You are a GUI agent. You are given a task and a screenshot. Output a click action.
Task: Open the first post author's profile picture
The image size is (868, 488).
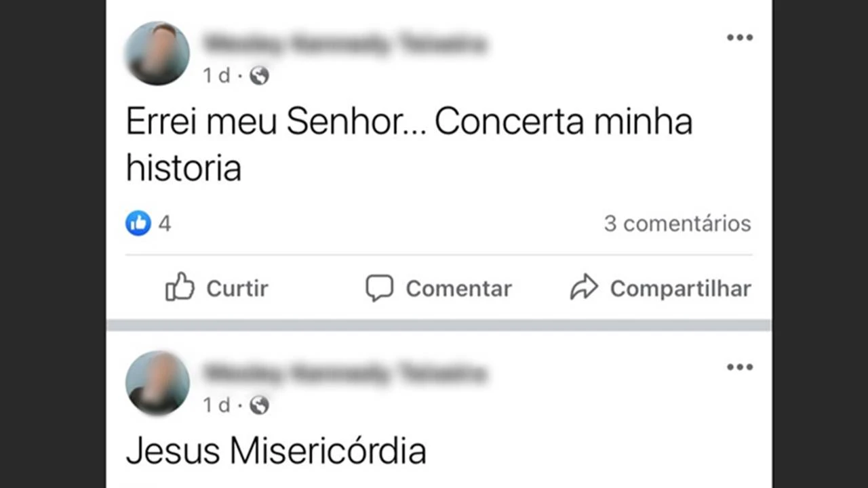tap(157, 54)
